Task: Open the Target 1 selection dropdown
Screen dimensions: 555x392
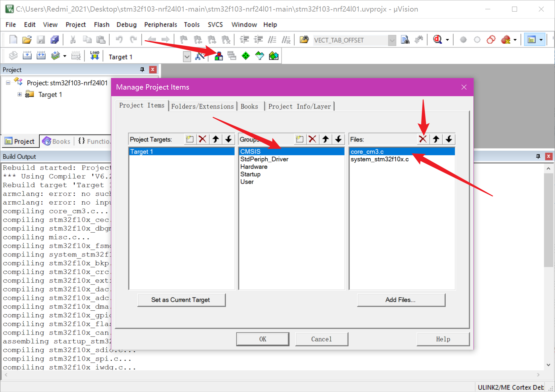Action: (x=187, y=57)
